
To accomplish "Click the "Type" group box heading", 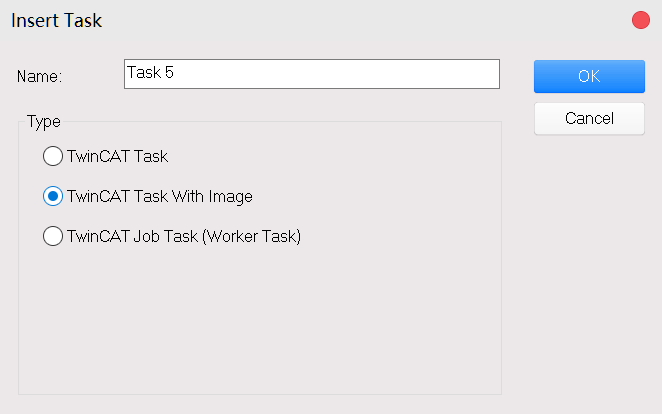I will click(43, 122).
